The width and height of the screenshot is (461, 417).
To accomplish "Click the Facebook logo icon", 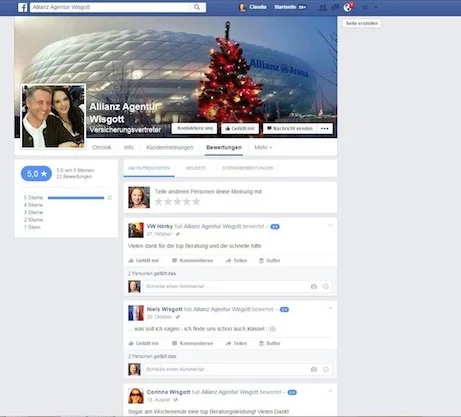I will [22, 7].
